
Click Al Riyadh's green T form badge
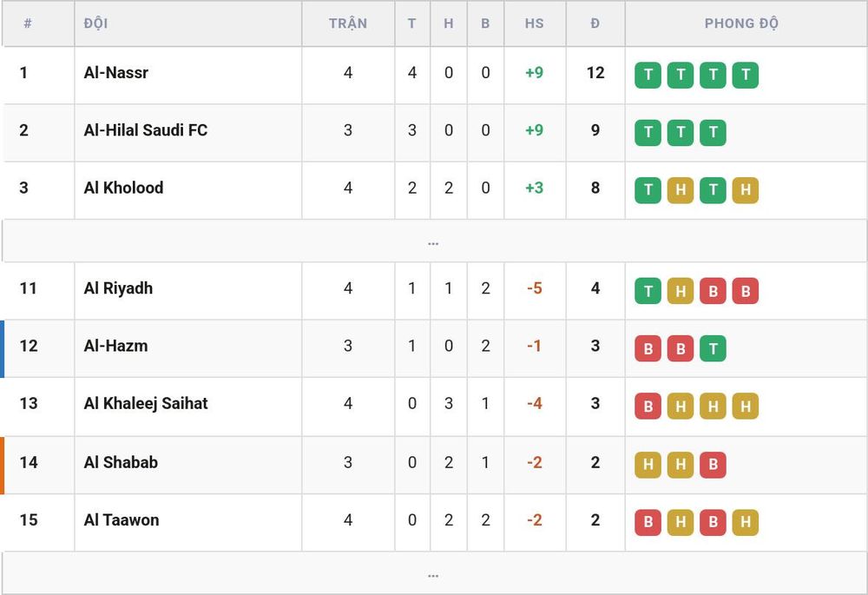click(648, 291)
